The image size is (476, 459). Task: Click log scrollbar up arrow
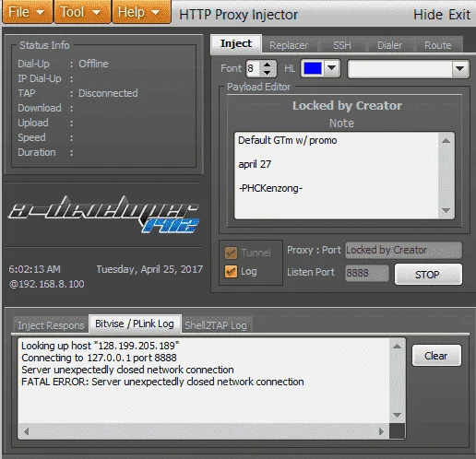[397, 347]
